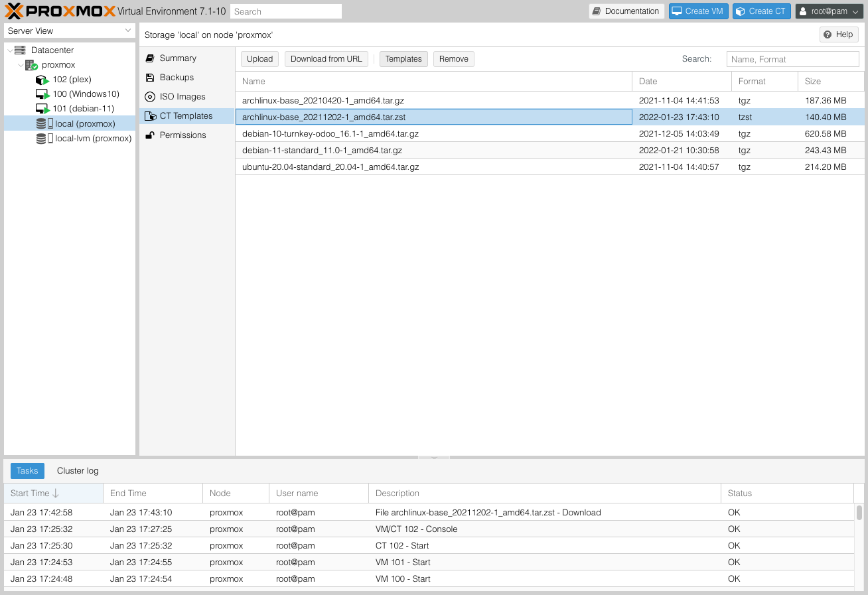The height and width of the screenshot is (595, 868).
Task: Switch to the Cluster log tab
Action: 78,471
